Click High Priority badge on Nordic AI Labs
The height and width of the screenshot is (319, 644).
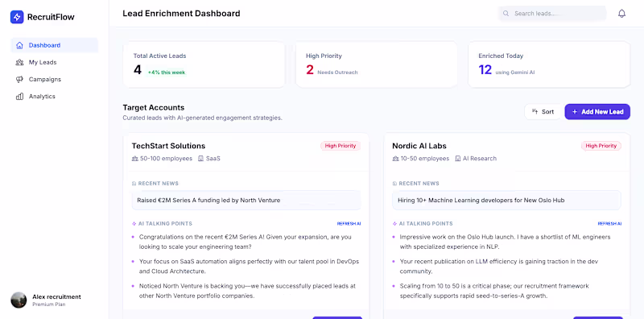pyautogui.click(x=601, y=146)
